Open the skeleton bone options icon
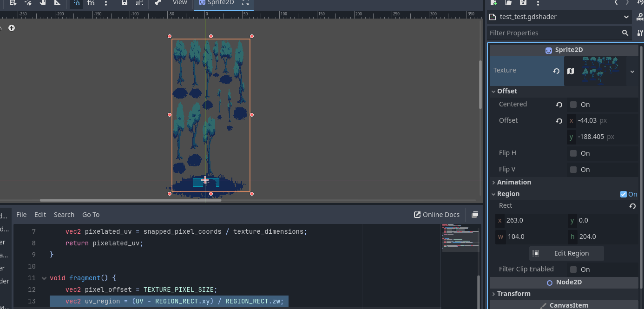Viewport: 644px width, 309px height. (x=158, y=3)
